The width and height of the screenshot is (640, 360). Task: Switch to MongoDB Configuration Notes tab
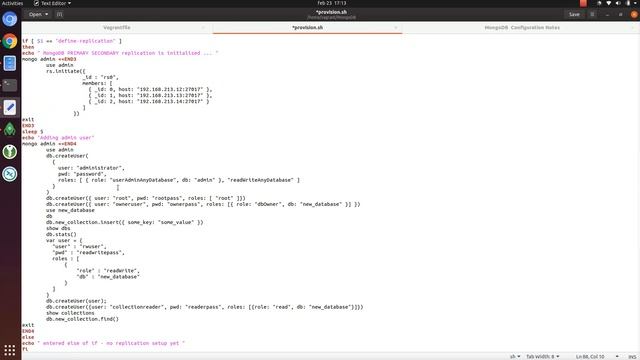[x=522, y=28]
